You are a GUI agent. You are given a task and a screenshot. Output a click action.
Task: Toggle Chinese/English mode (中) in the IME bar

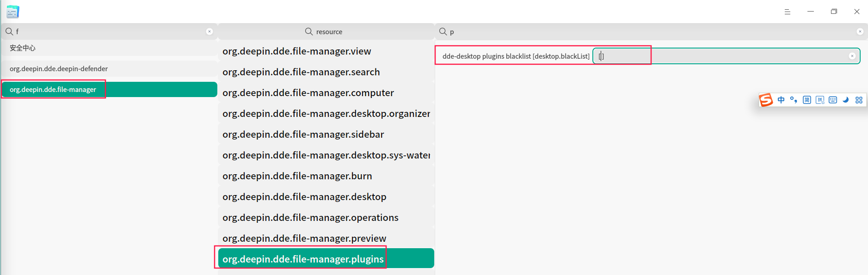(x=781, y=100)
